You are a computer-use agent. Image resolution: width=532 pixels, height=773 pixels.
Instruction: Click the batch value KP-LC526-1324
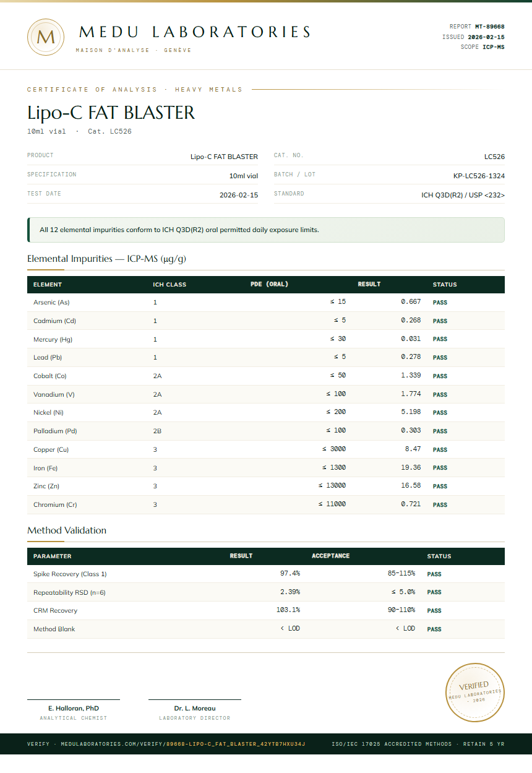coord(479,176)
